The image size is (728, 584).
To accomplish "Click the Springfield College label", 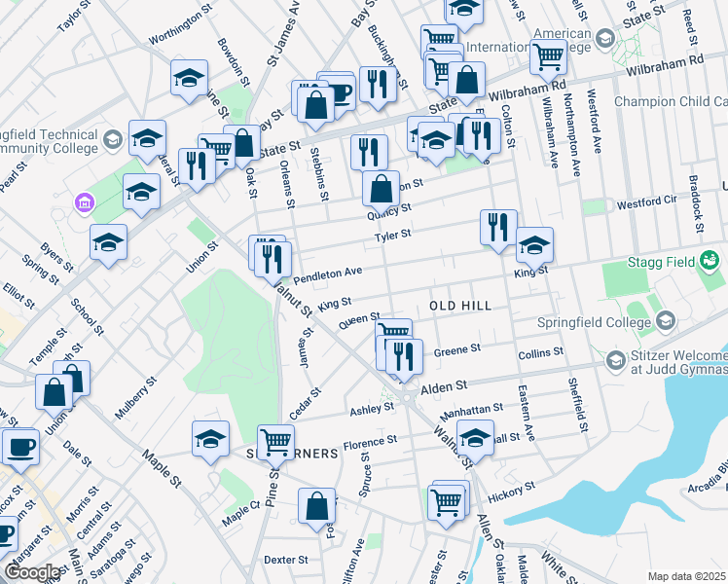I will 594,322.
